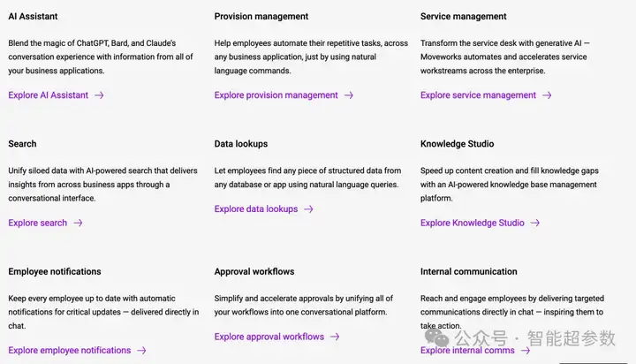Visit the Explore search link
The image size is (636, 364).
pos(38,223)
